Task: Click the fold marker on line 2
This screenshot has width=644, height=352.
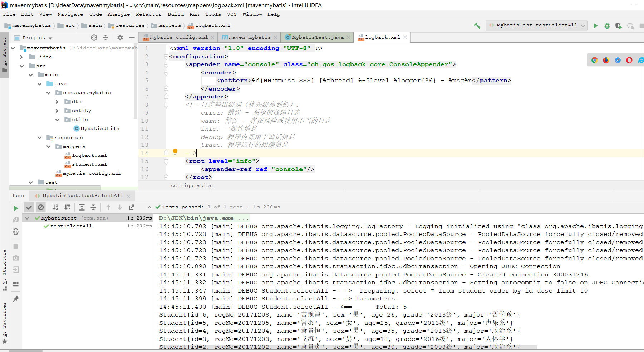Action: [166, 57]
